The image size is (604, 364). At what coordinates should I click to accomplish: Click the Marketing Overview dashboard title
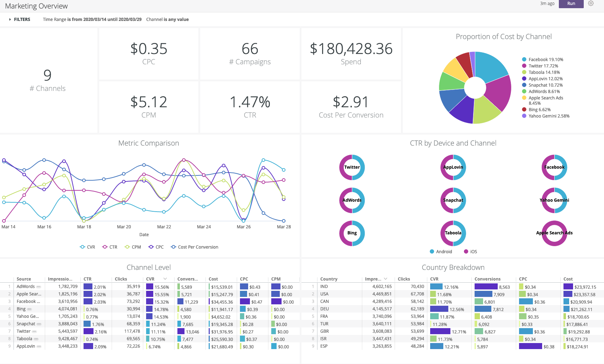click(36, 6)
